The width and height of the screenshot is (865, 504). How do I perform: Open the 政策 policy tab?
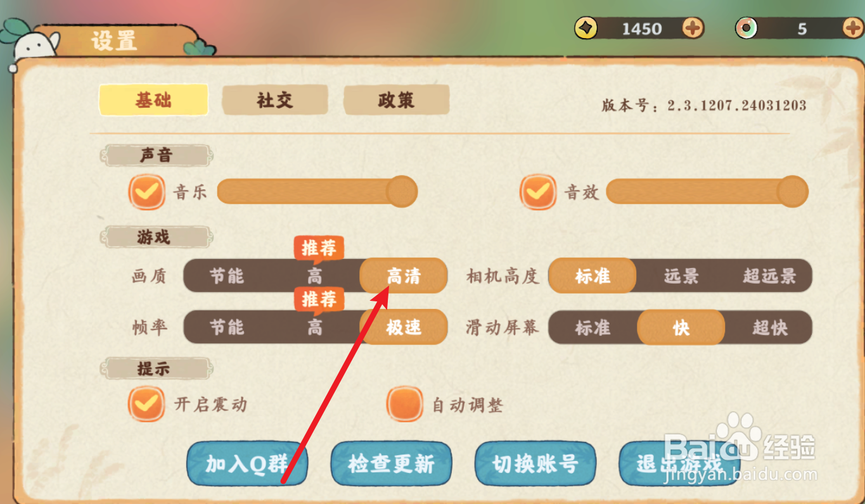point(397,100)
